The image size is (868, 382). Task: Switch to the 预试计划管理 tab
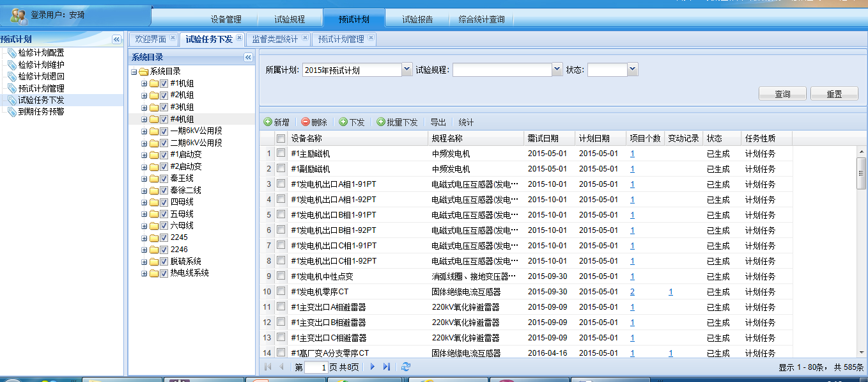click(x=341, y=39)
